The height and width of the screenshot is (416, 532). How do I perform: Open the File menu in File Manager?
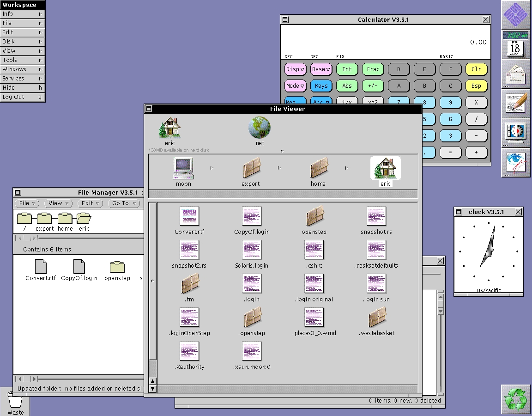(x=27, y=203)
